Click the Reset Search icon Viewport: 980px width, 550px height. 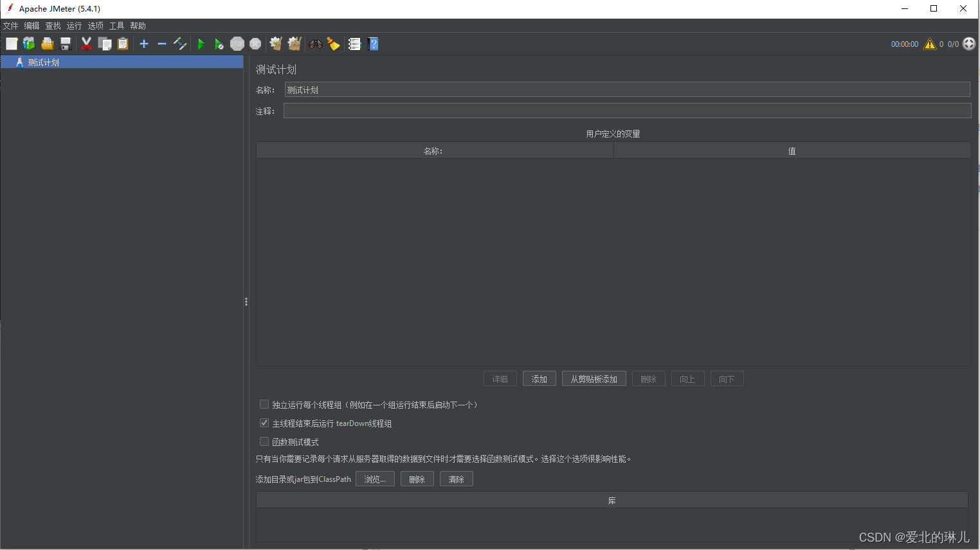333,44
